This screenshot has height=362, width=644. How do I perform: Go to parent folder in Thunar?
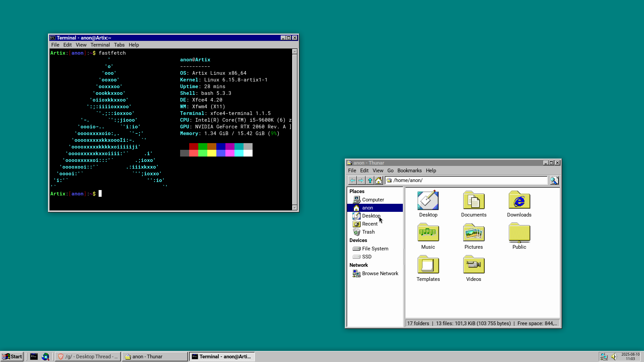point(370,181)
